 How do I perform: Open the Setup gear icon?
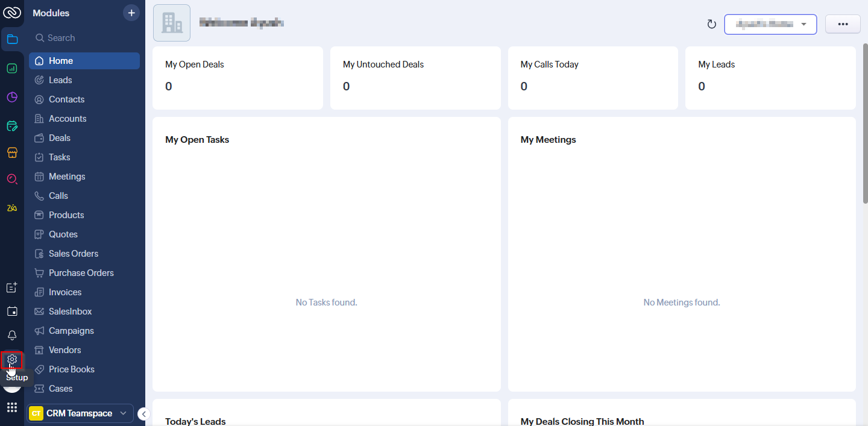tap(12, 360)
